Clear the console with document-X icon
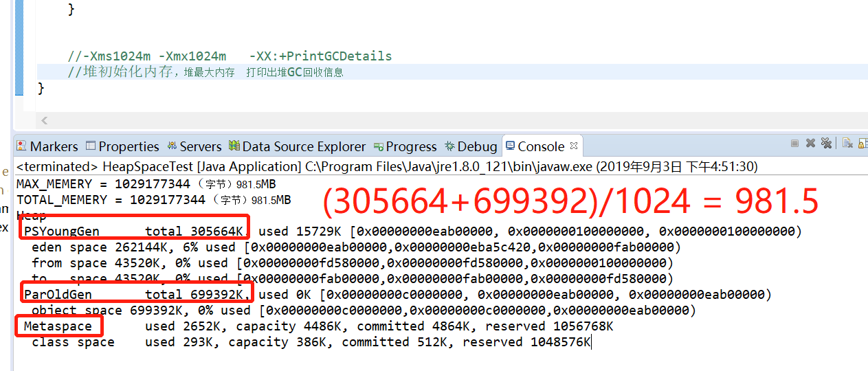Screen dimensions: 868x371 pyautogui.click(x=847, y=143)
